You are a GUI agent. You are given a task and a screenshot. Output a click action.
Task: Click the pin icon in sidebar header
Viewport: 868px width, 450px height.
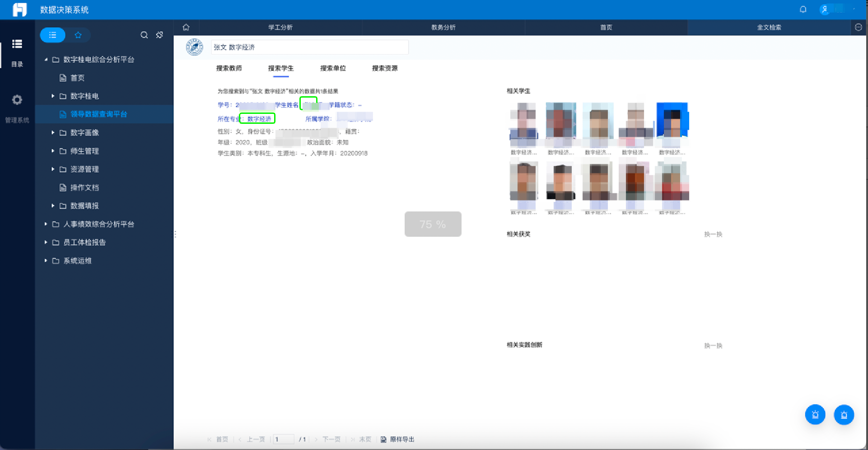tap(159, 35)
